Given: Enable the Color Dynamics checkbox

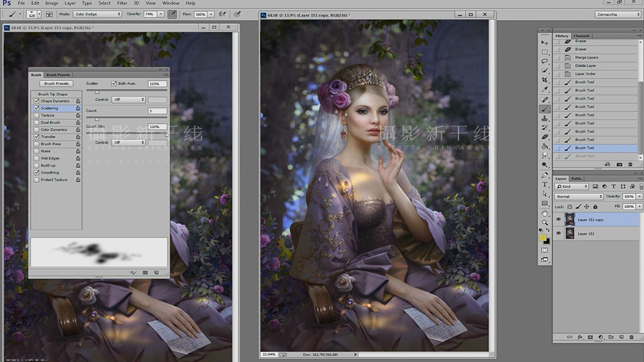Looking at the screenshot, I should click(37, 129).
